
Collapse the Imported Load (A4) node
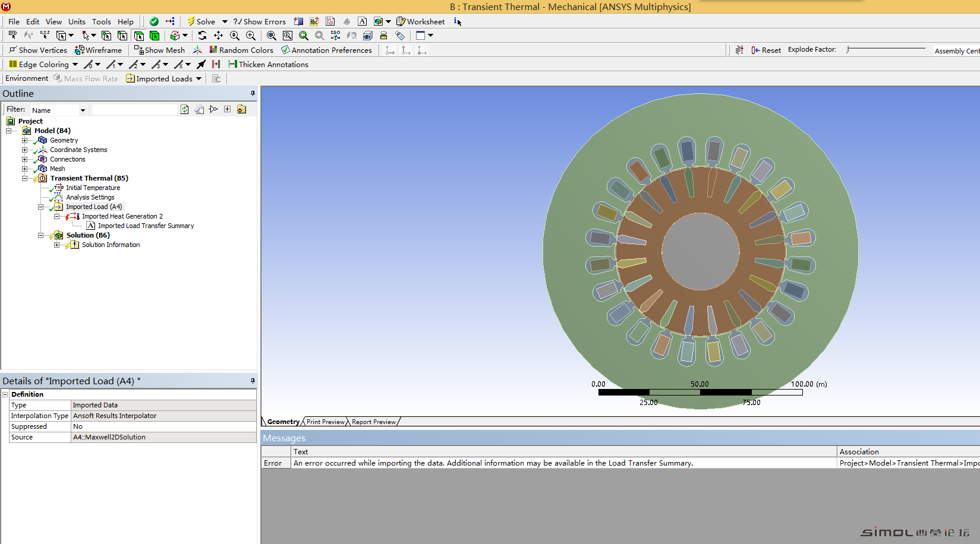point(40,207)
